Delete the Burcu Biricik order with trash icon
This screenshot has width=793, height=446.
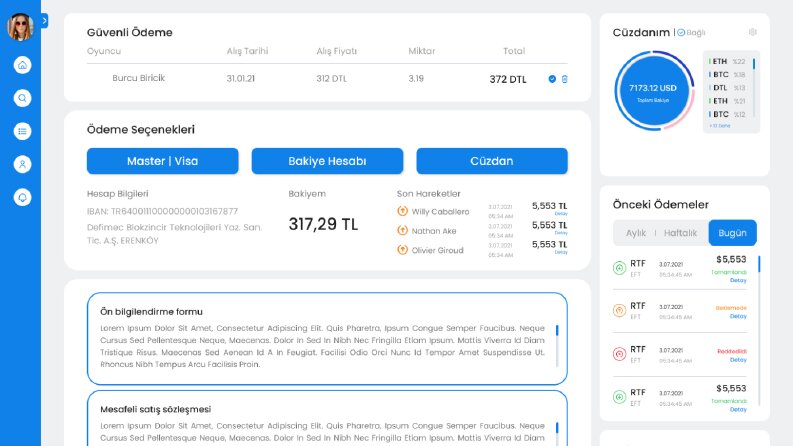point(565,79)
